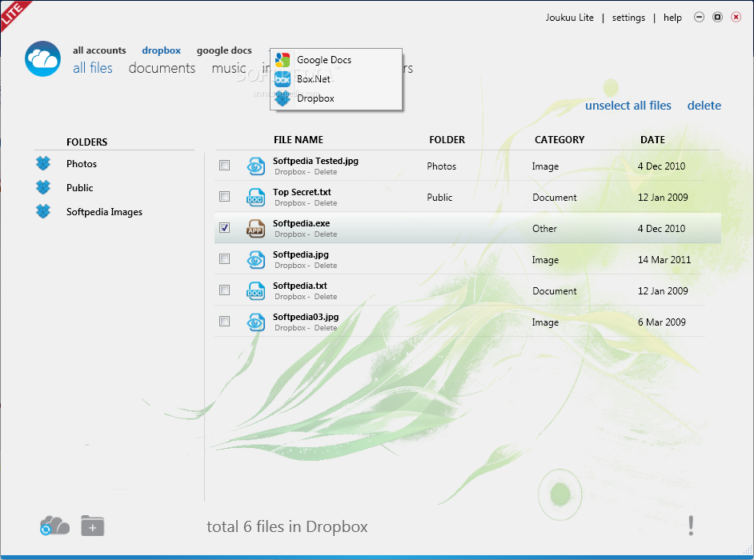This screenshot has height=560, width=754.
Task: Open the Photos folder
Action: coord(82,163)
